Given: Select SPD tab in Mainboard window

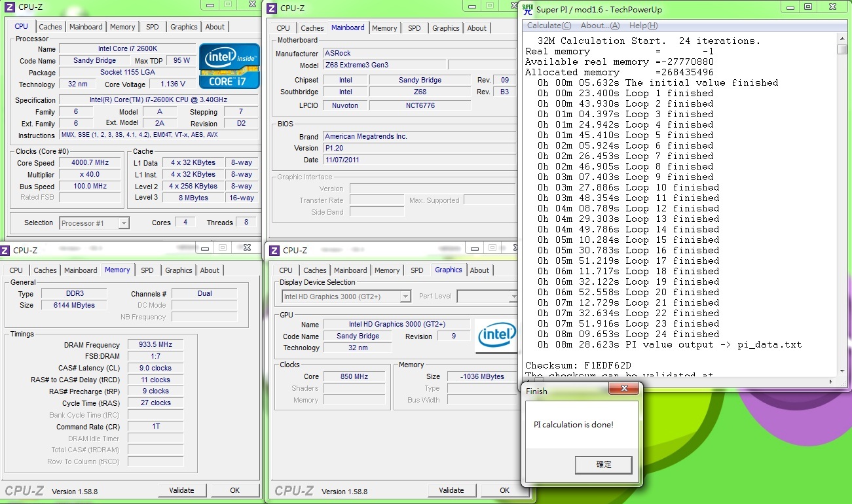Looking at the screenshot, I should (415, 28).
